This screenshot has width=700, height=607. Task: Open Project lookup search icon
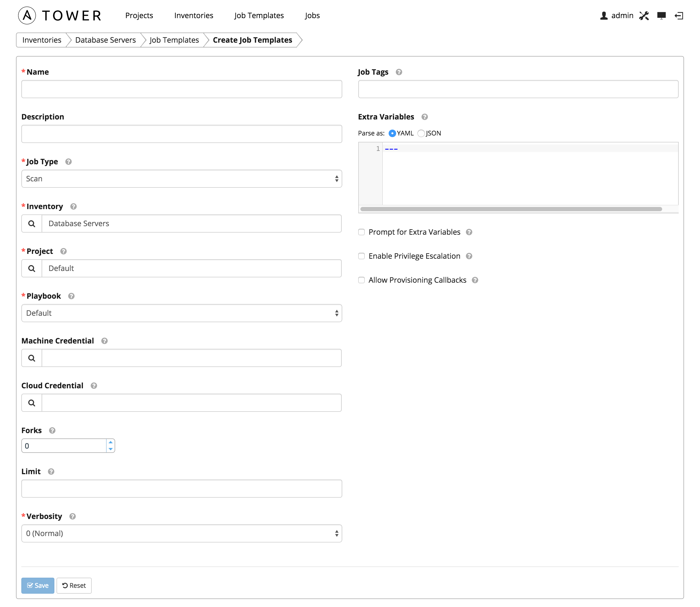tap(32, 268)
